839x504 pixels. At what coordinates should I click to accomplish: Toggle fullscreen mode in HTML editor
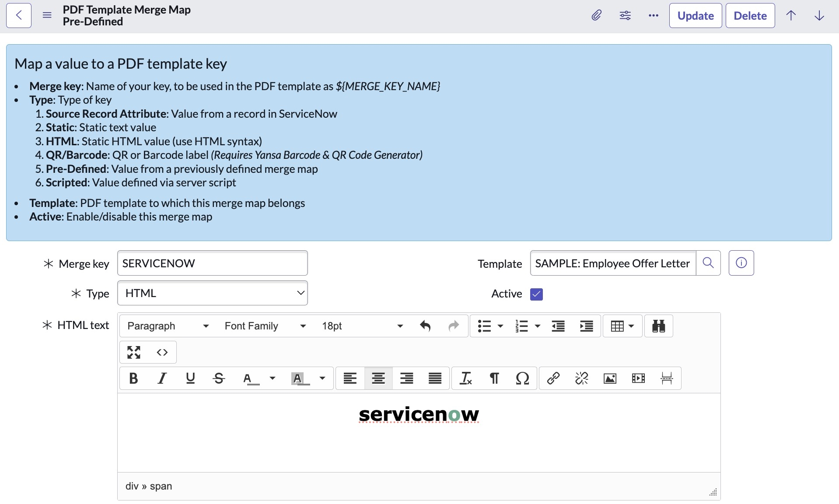pos(134,352)
